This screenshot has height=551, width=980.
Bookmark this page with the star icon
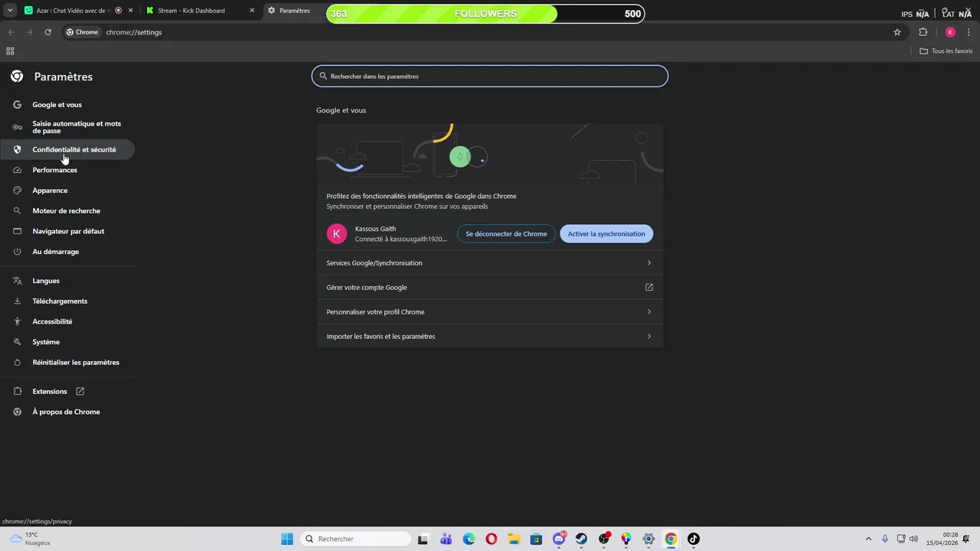[897, 32]
